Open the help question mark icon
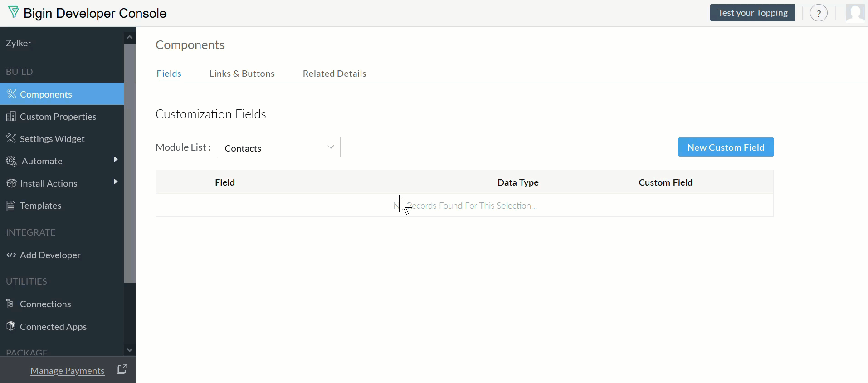Screen dimensions: 868x383 (x=819, y=13)
